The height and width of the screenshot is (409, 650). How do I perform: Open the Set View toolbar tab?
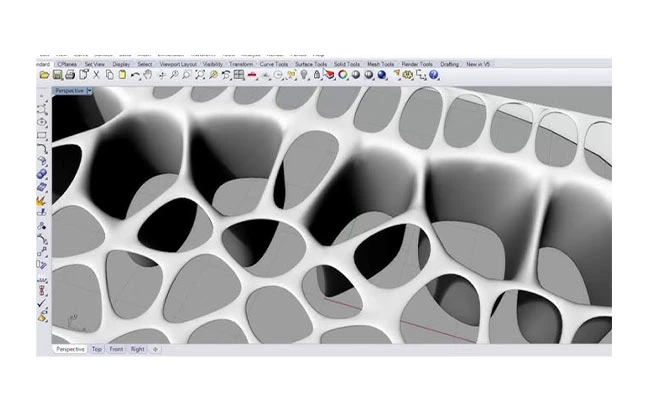(x=95, y=64)
